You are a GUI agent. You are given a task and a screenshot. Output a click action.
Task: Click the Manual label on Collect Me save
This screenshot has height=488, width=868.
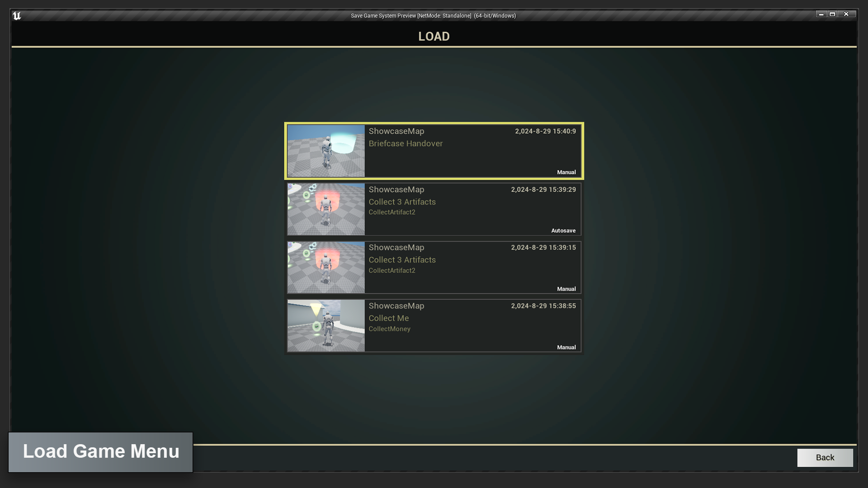click(x=566, y=347)
